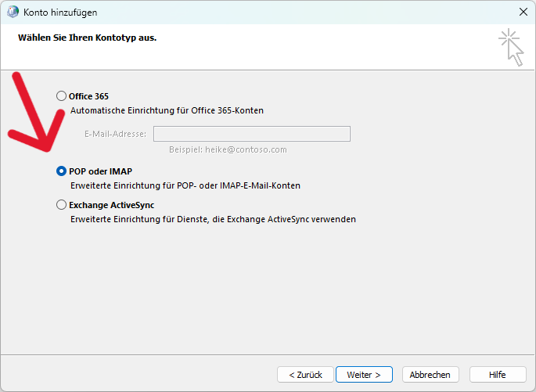The height and width of the screenshot is (392, 536).
Task: Choose the Exchange ActiveSync radio option
Action: [61, 205]
